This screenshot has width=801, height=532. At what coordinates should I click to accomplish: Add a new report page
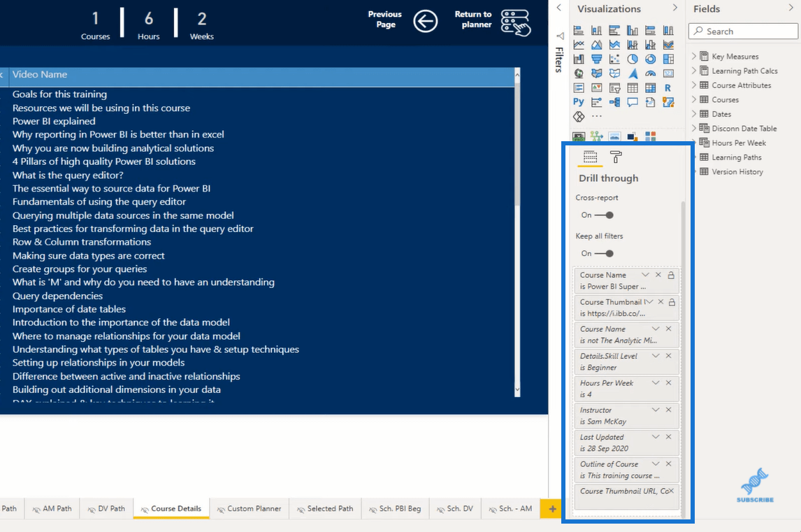tap(552, 509)
